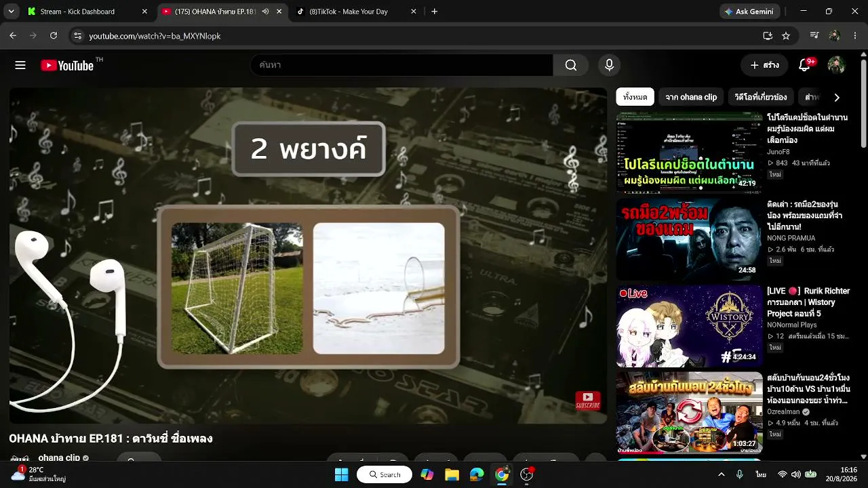Click the NONG PRAMUA channel name
This screenshot has width=868, height=488.
point(791,238)
